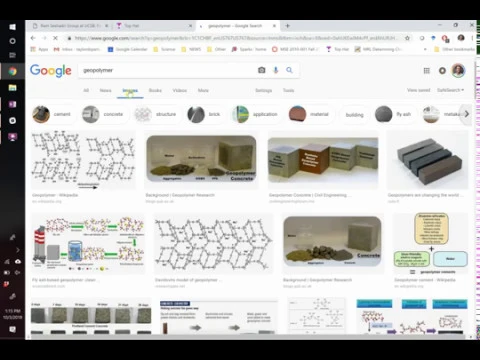Switch to the first UCSB browser tab
Image resolution: width=480 pixels, height=360 pixels.
71,26
